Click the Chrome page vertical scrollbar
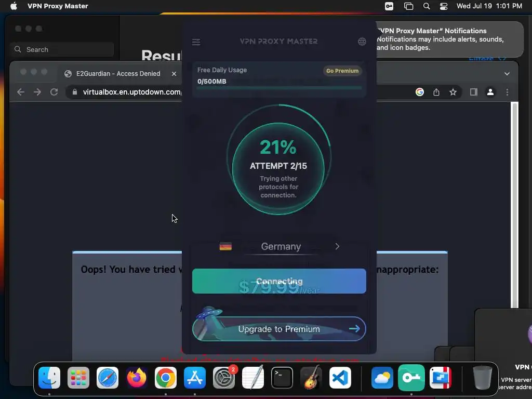This screenshot has width=532, height=399. (515, 205)
